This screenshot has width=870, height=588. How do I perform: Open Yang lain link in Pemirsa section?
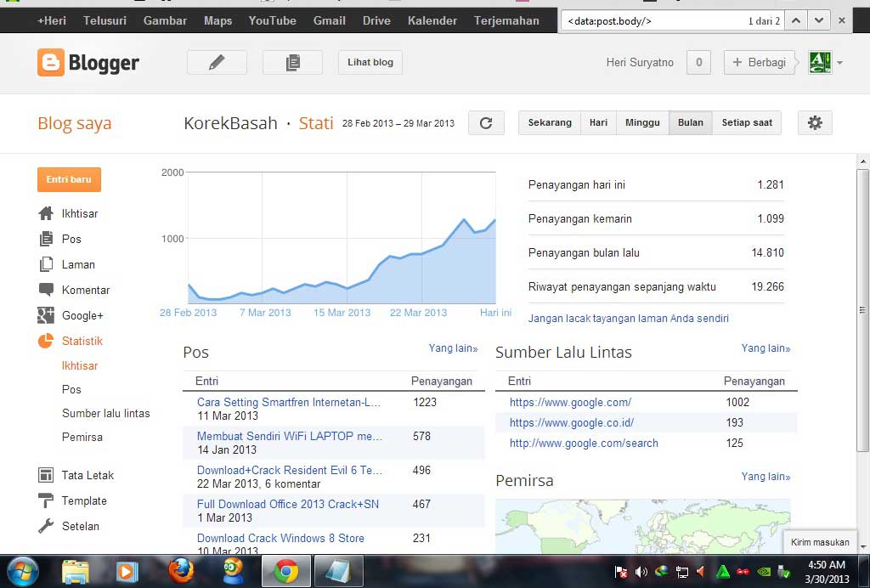(765, 477)
